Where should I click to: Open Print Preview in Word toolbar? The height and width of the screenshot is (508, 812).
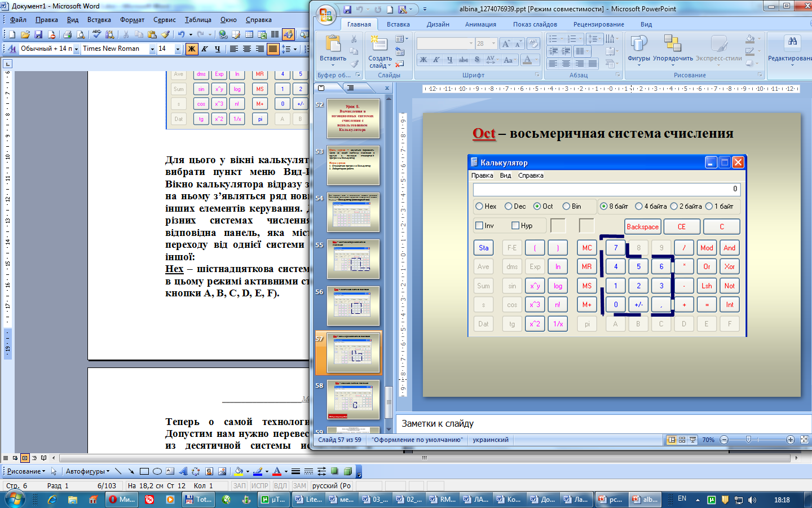click(x=81, y=34)
